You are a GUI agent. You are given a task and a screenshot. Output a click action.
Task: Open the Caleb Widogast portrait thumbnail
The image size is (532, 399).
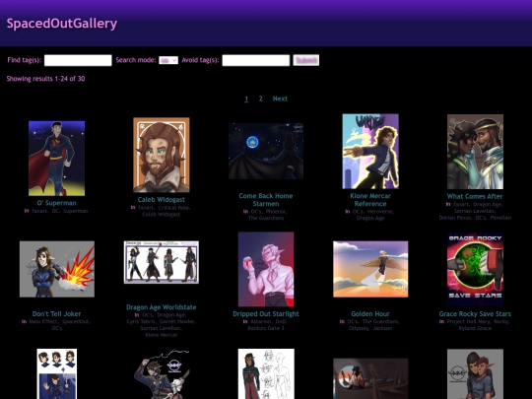[162, 155]
